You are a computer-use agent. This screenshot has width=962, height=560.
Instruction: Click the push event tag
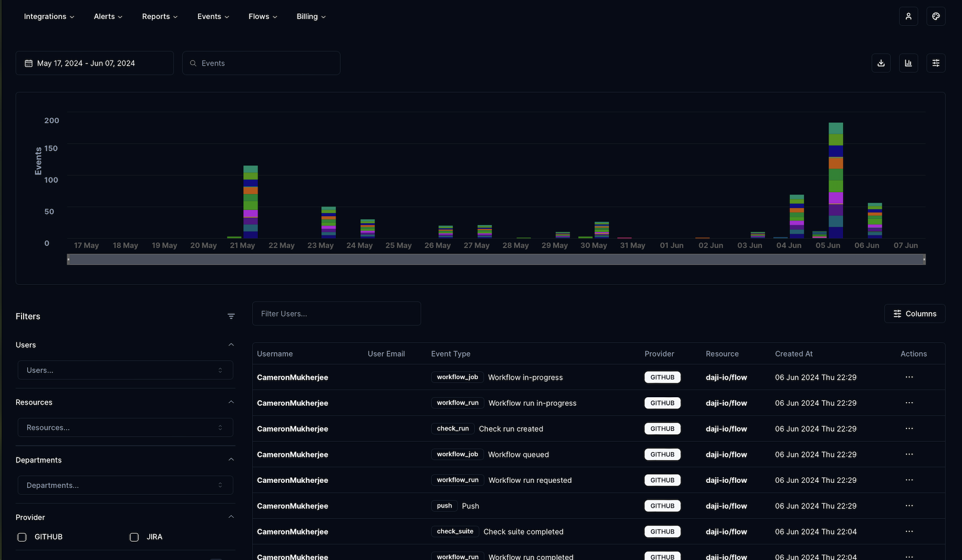click(x=444, y=506)
